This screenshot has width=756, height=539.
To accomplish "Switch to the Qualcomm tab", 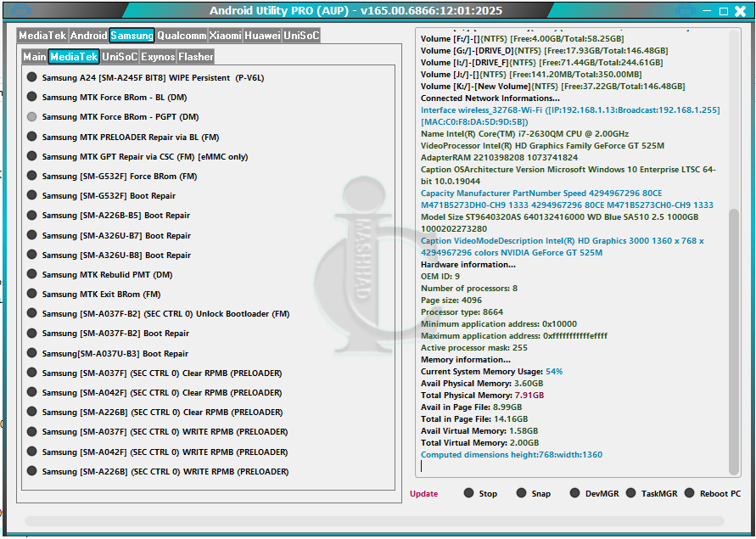I will (182, 36).
